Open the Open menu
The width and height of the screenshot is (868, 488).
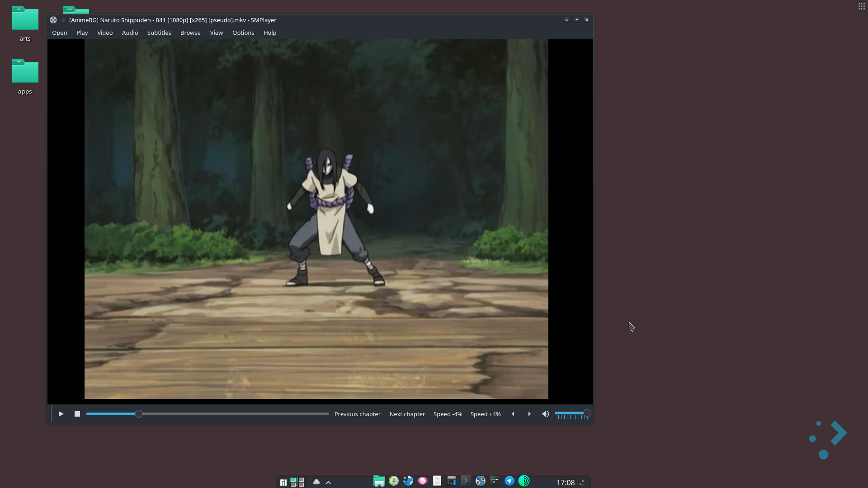[x=60, y=33]
